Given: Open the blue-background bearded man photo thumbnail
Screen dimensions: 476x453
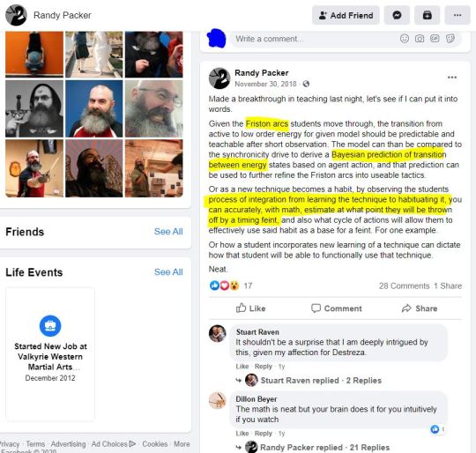Looking at the screenshot, I should (94, 108).
